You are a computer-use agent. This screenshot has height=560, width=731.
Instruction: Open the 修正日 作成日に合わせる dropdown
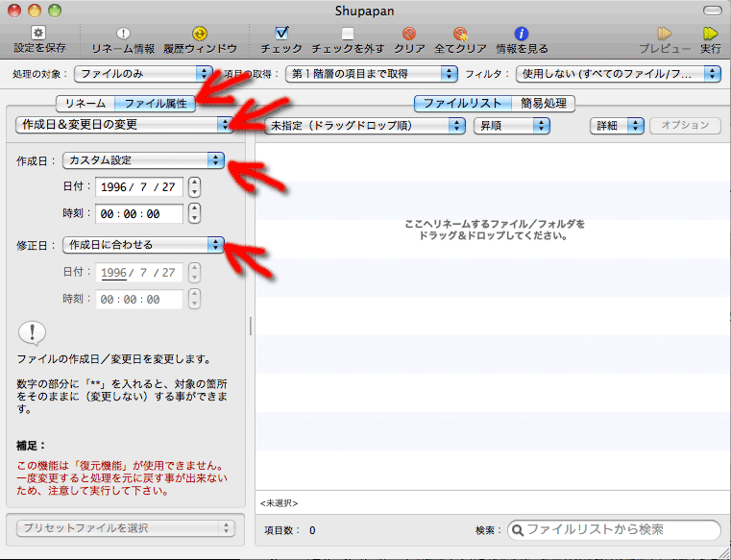click(x=143, y=244)
